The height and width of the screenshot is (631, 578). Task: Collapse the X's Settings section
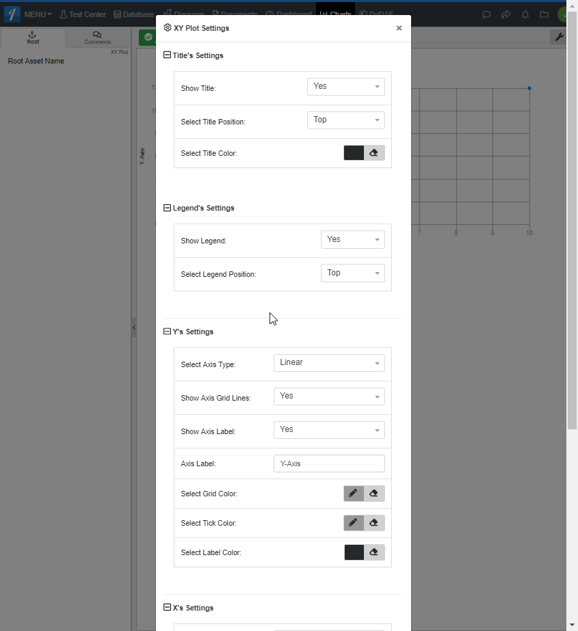click(x=167, y=607)
